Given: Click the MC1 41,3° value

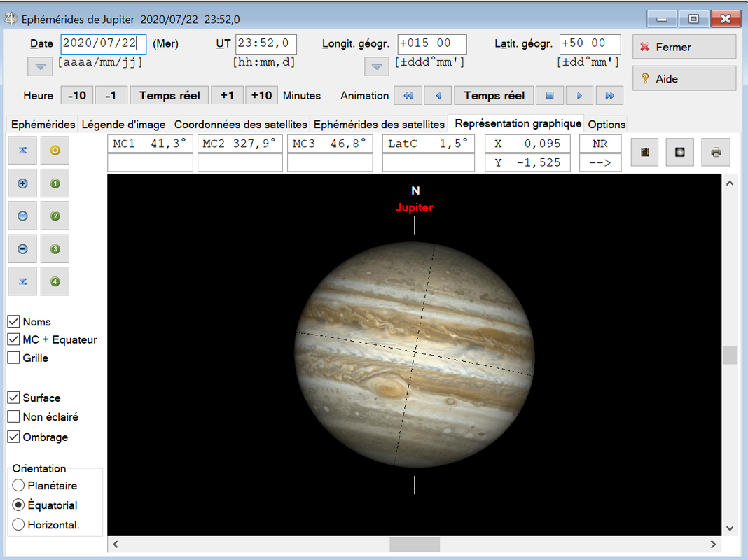Looking at the screenshot, I should click(150, 143).
